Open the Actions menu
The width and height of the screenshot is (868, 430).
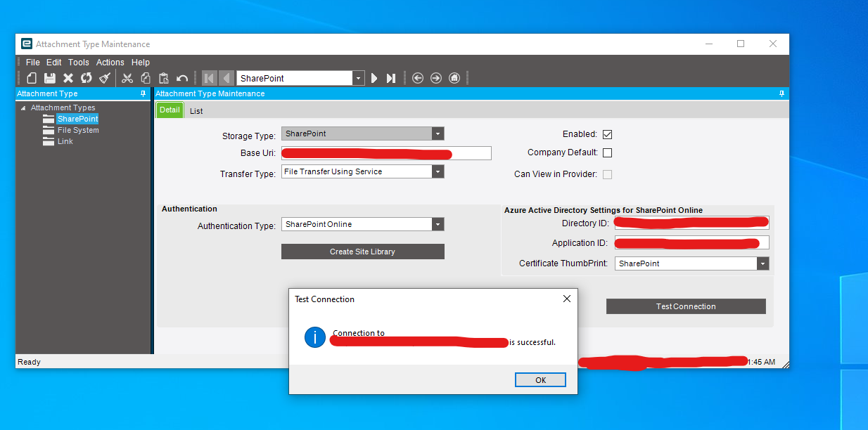110,63
